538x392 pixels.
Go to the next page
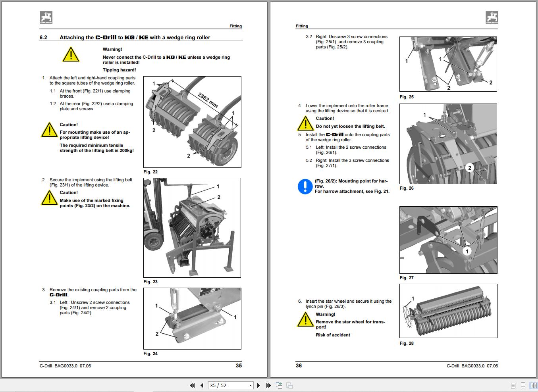click(259, 385)
